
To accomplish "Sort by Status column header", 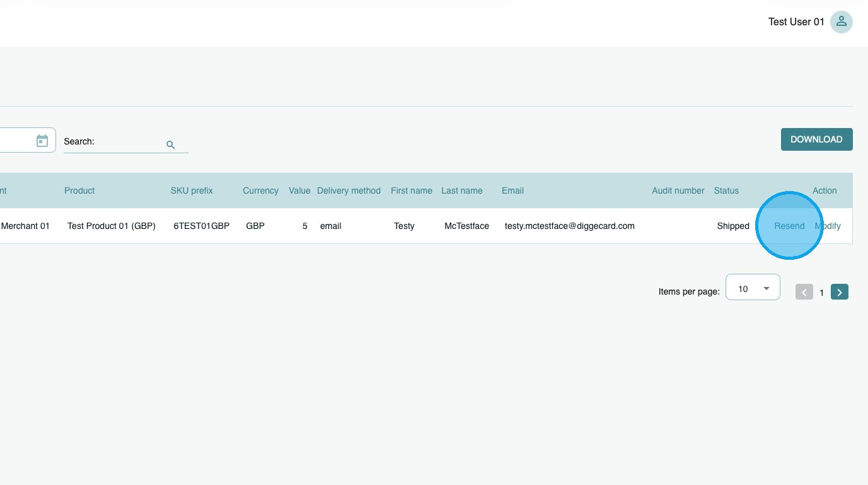I will click(726, 190).
